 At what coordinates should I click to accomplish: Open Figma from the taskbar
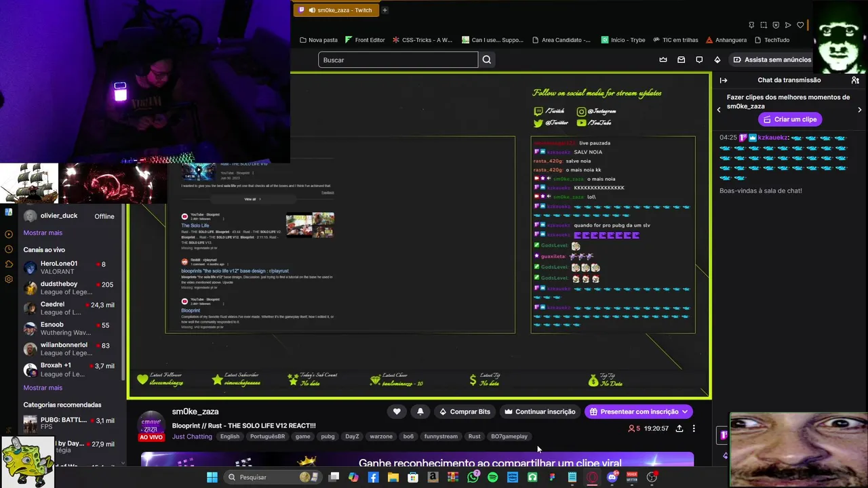point(552,477)
